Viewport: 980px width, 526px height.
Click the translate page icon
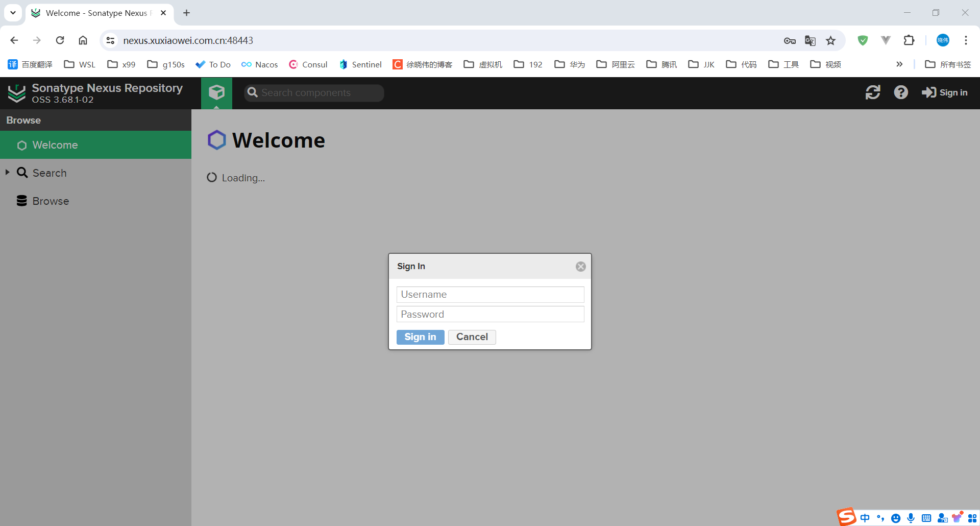810,41
